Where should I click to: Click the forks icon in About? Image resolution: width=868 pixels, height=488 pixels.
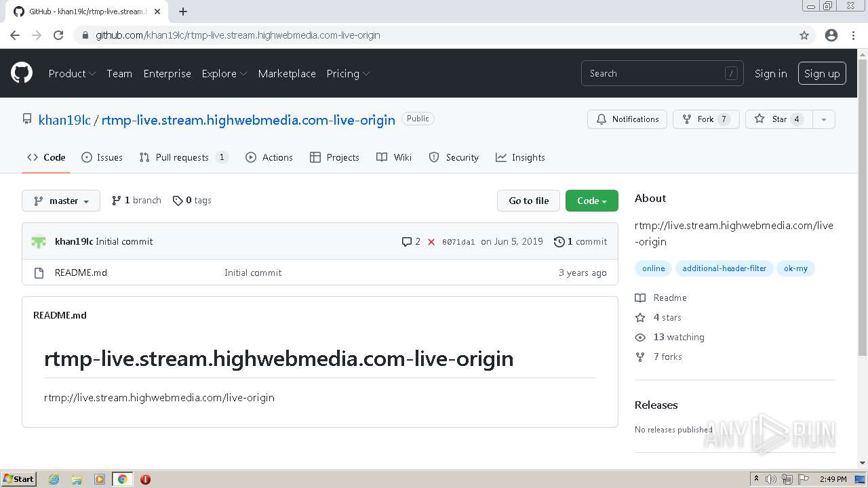tap(640, 357)
